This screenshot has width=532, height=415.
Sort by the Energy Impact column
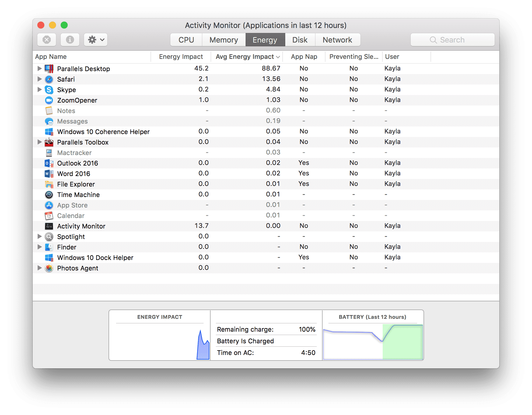[x=181, y=57]
